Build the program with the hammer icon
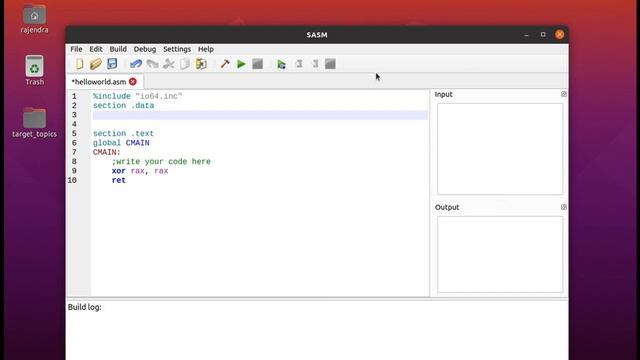The height and width of the screenshot is (360, 640). coord(225,64)
